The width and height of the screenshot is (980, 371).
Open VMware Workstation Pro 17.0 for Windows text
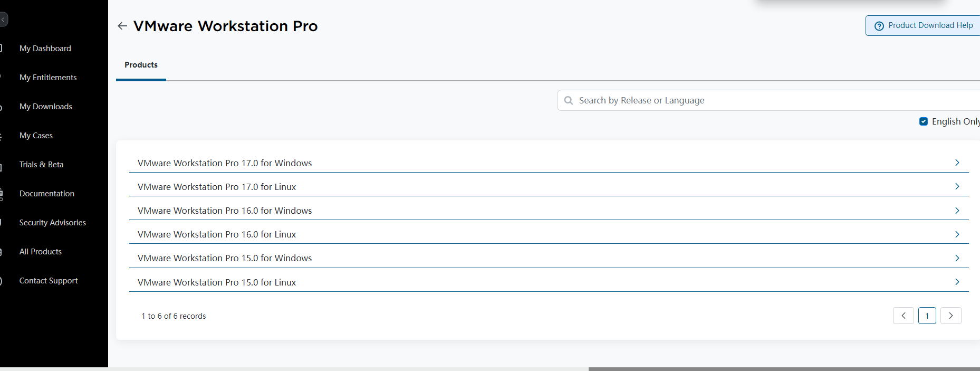click(225, 163)
